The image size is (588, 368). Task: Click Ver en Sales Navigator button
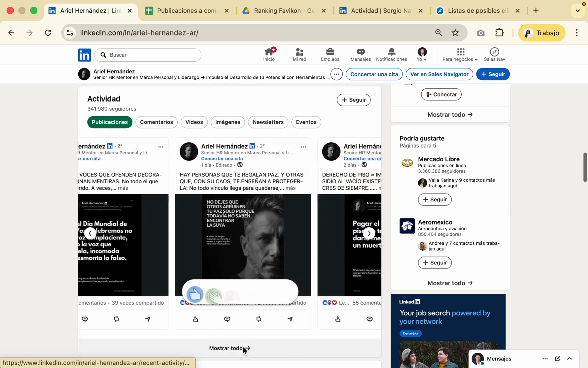439,74
